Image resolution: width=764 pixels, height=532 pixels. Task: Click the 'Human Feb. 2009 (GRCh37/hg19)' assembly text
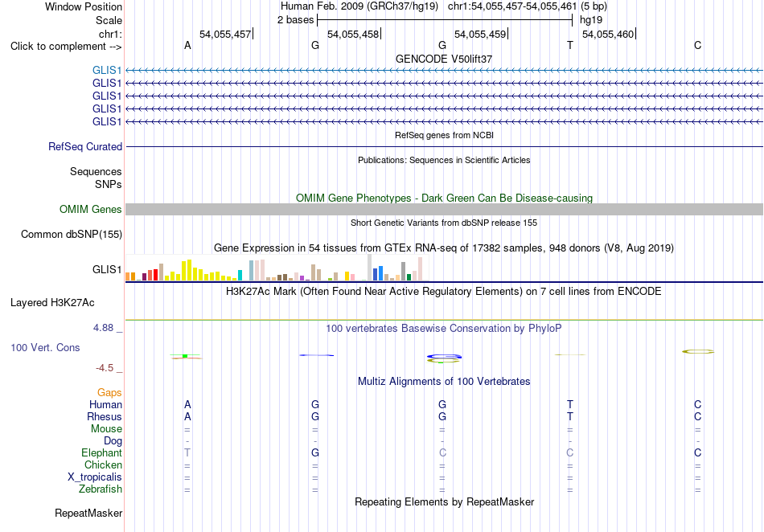coord(359,6)
